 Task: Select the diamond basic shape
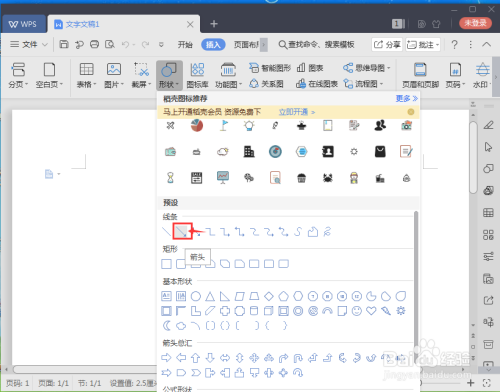[269, 296]
